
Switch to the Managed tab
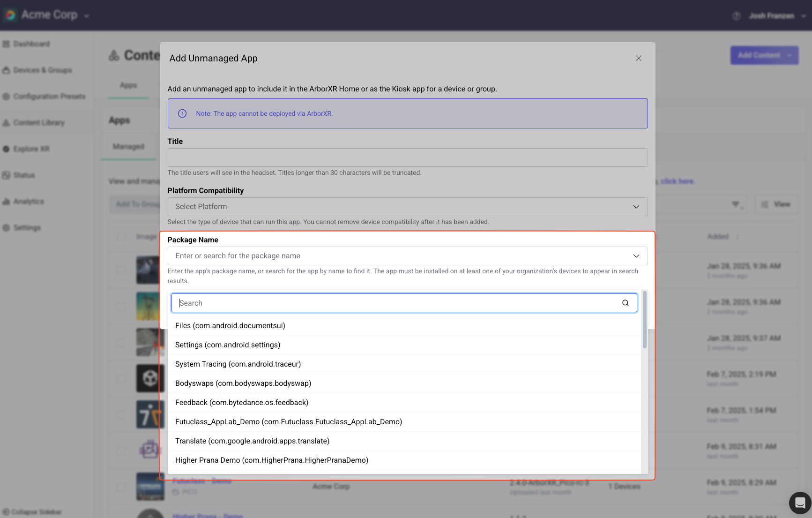point(128,147)
